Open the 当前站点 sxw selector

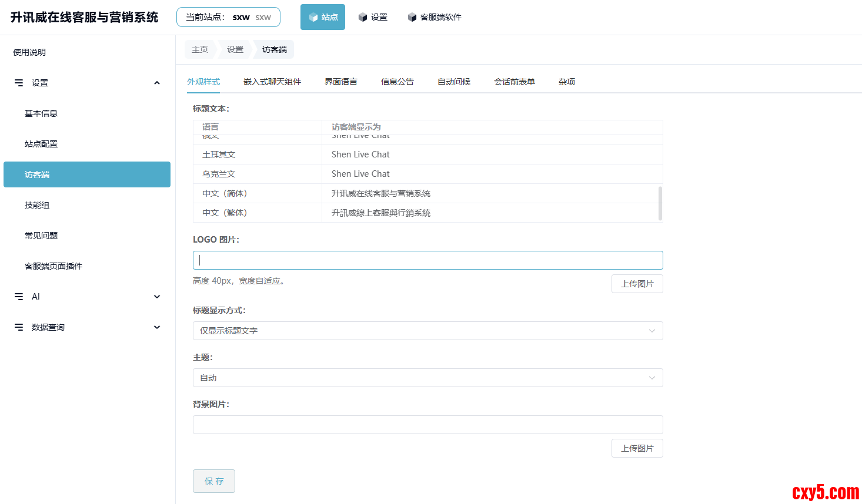pyautogui.click(x=228, y=17)
